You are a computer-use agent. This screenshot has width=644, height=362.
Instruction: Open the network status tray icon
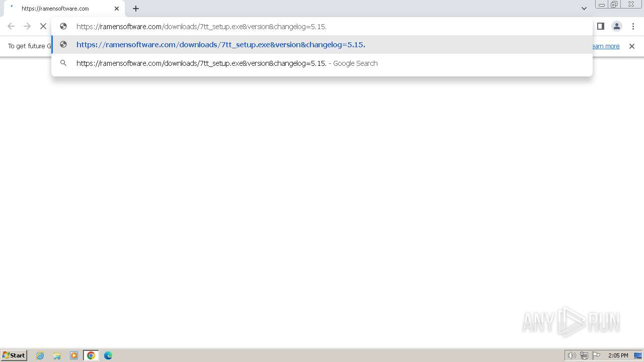point(584,355)
